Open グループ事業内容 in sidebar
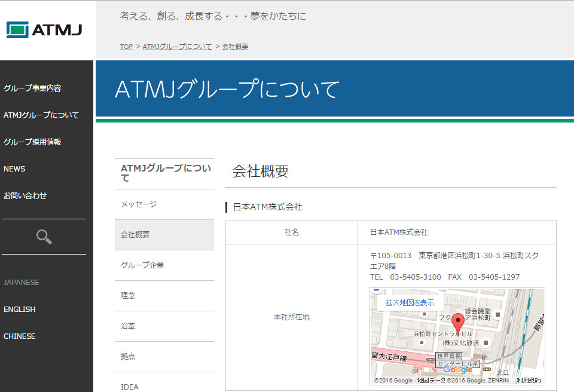Viewport: 574px width, 392px height. point(32,88)
